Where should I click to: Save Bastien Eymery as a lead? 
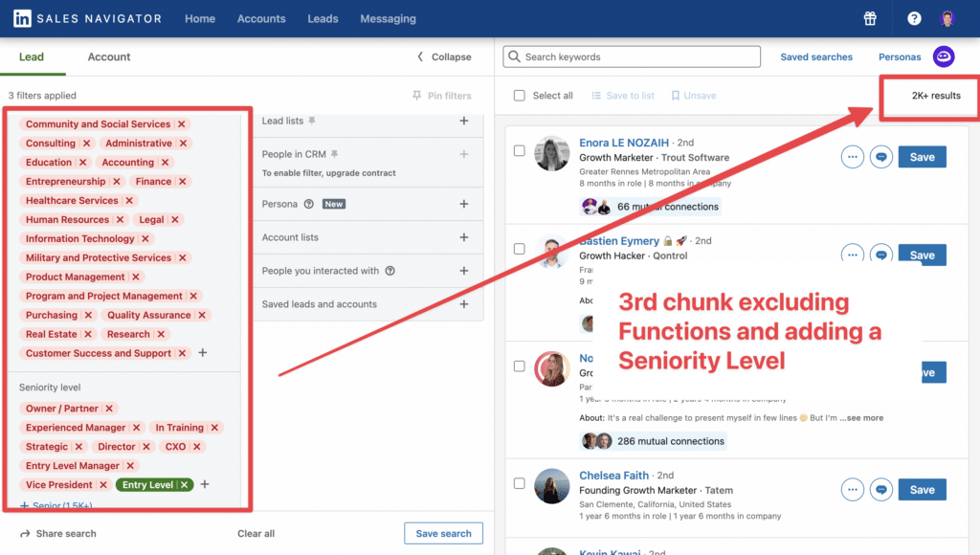click(922, 255)
